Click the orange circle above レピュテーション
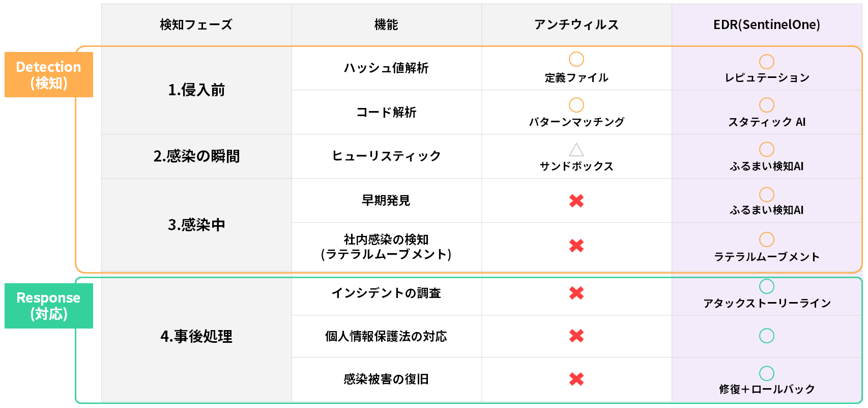Image resolution: width=868 pixels, height=408 pixels. click(767, 62)
